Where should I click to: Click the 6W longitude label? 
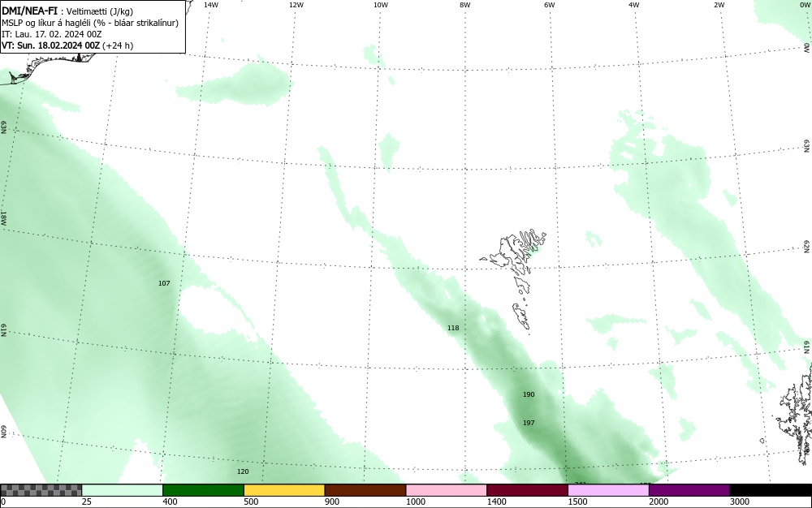[x=550, y=5]
